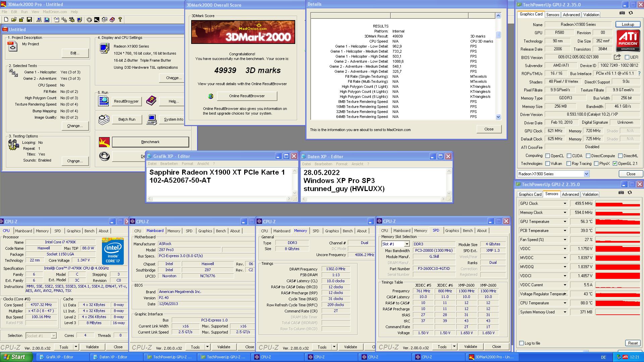Click the Project Description toolbar icon
The image size is (644, 362).
click(56, 19)
